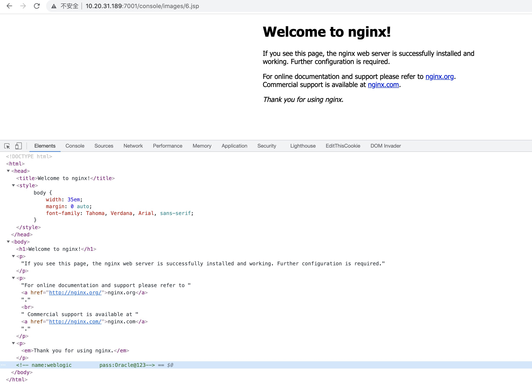Follow the nginx.org link on the page
This screenshot has height=392, width=532.
(x=439, y=77)
